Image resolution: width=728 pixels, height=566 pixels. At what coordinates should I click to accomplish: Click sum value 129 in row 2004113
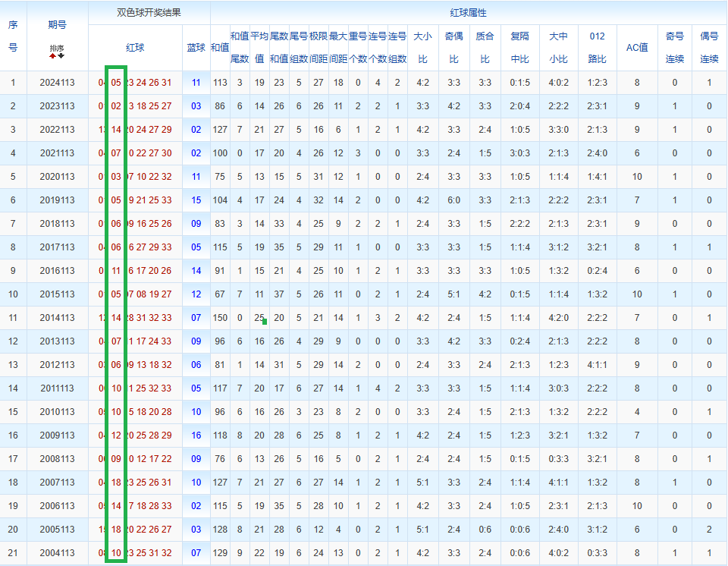[x=220, y=553]
